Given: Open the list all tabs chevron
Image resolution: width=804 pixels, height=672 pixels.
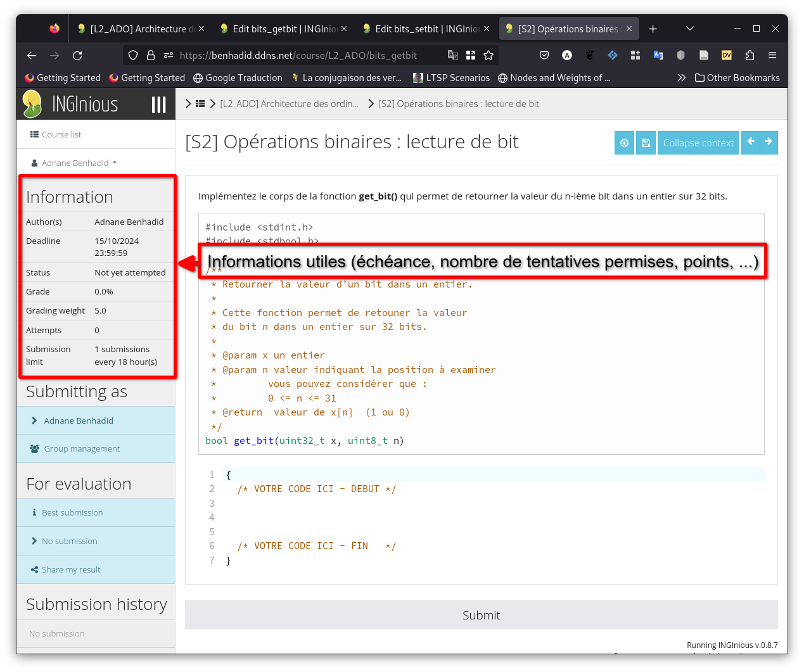Looking at the screenshot, I should click(x=690, y=29).
